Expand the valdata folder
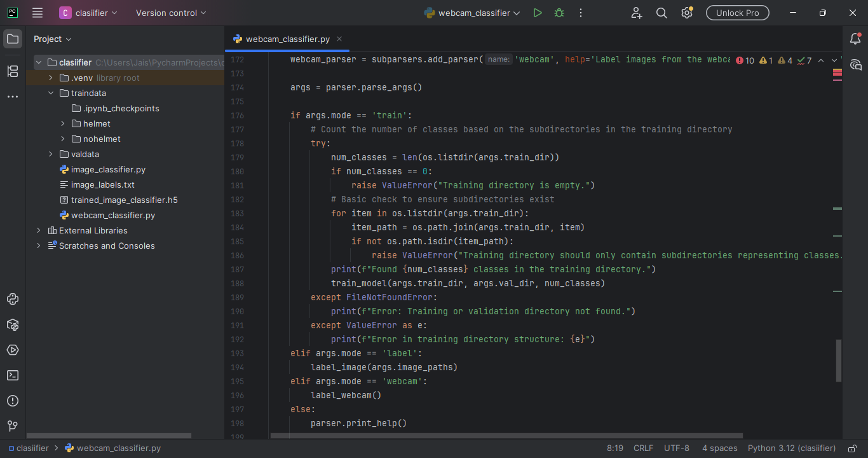This screenshot has width=868, height=458. (x=51, y=154)
